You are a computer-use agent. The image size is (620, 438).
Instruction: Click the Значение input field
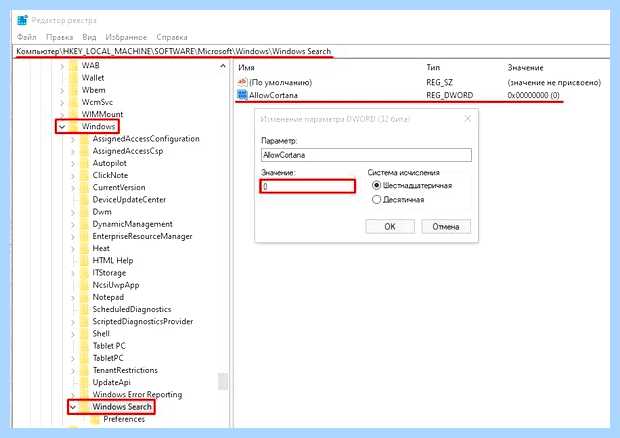(307, 186)
